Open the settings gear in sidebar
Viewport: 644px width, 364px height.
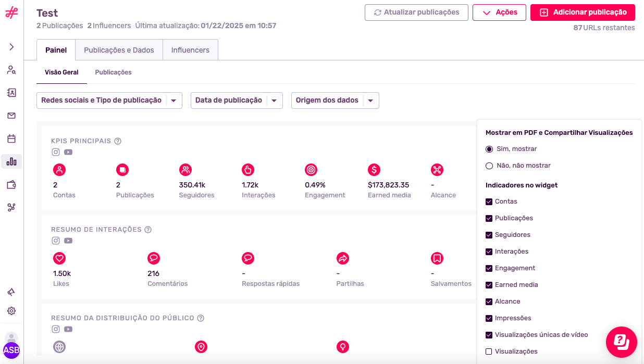coord(11,311)
